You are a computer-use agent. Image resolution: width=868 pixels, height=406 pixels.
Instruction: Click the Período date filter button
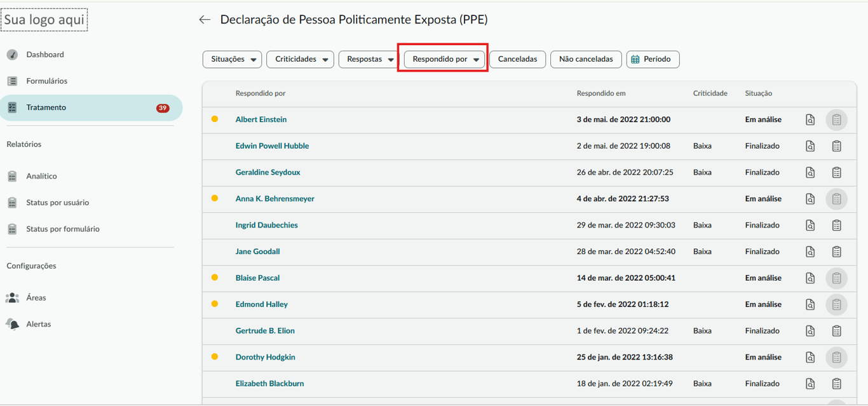tap(653, 59)
